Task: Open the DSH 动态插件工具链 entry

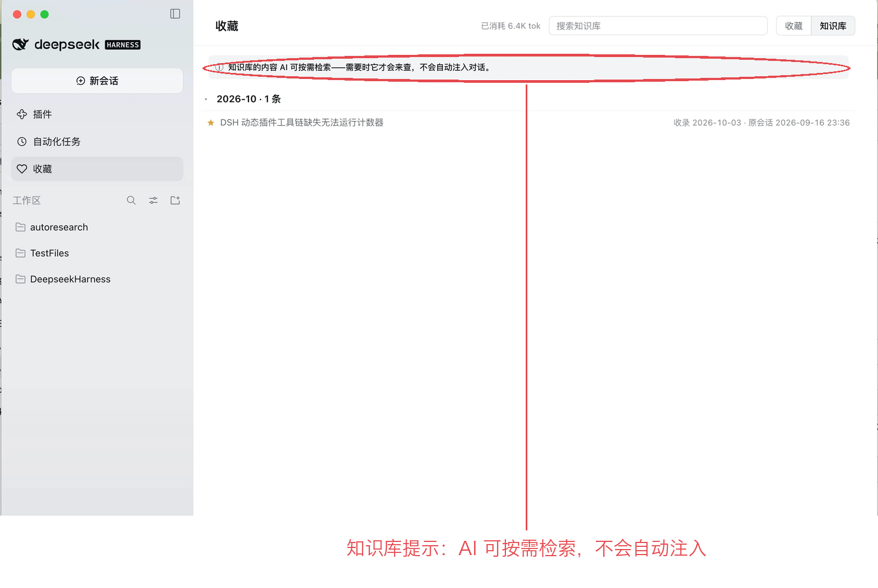Action: tap(302, 122)
